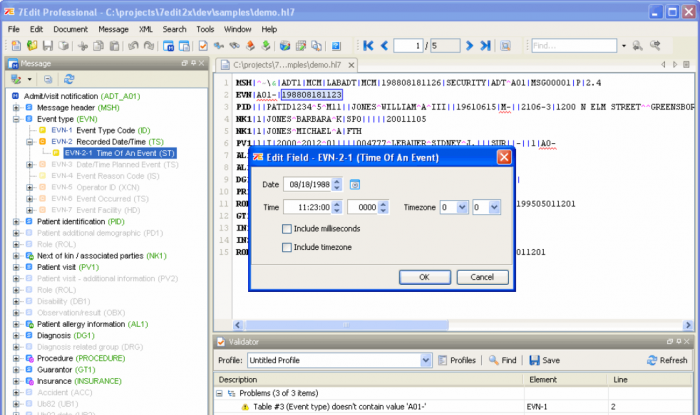Open calendar picker next to Date field
Viewport: 700px width, 415px height.
[354, 184]
